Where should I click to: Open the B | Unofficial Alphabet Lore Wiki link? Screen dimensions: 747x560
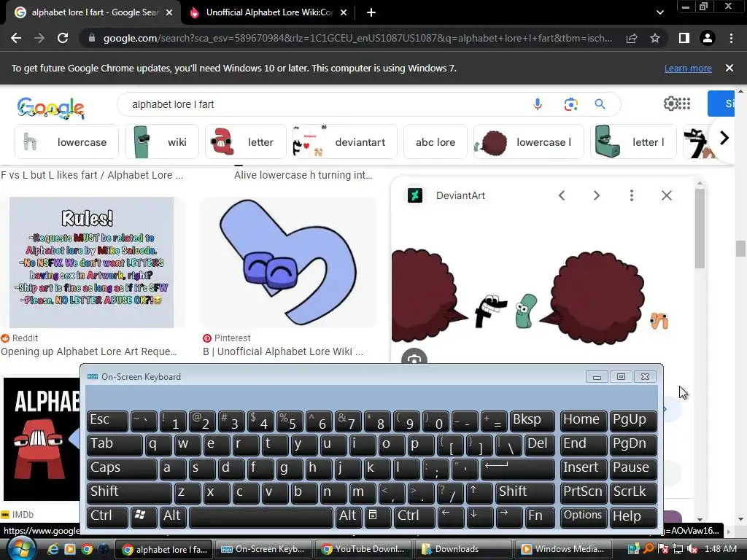tap(283, 351)
